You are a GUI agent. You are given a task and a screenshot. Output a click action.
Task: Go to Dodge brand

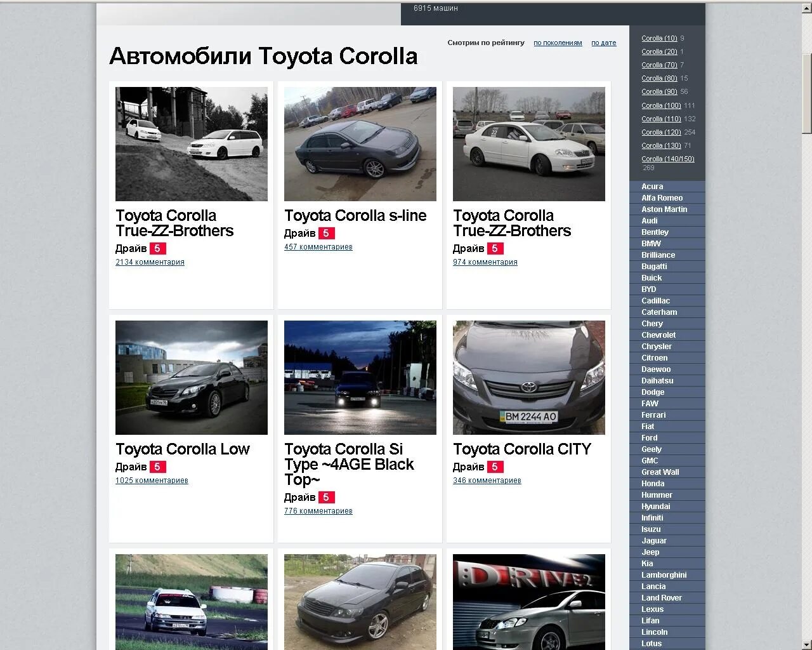tap(653, 392)
